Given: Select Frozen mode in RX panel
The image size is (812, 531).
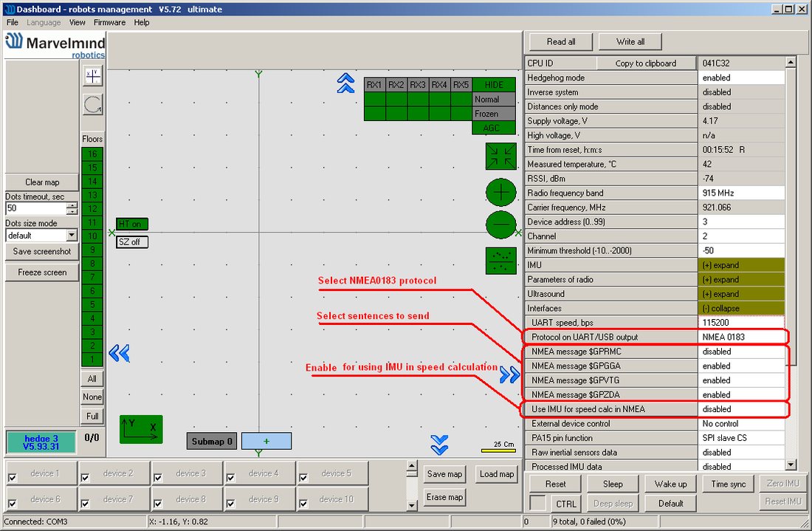Looking at the screenshot, I should point(494,114).
